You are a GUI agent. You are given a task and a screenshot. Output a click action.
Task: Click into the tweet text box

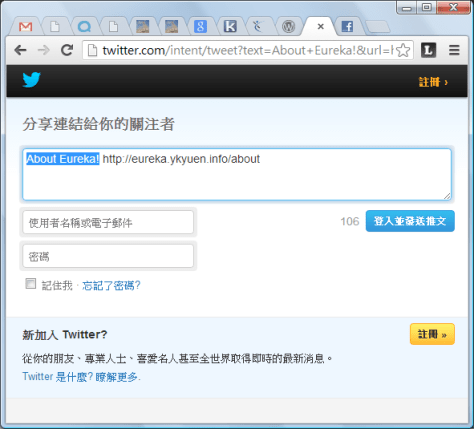(237, 174)
